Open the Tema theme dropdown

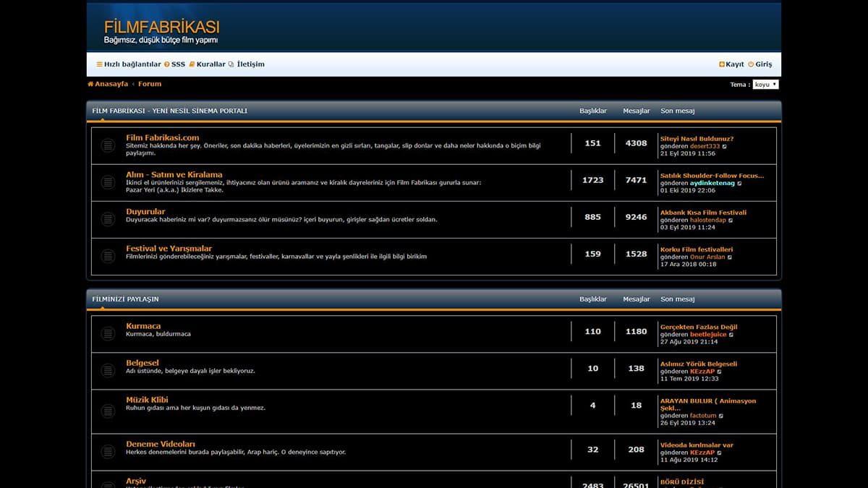[x=765, y=85]
